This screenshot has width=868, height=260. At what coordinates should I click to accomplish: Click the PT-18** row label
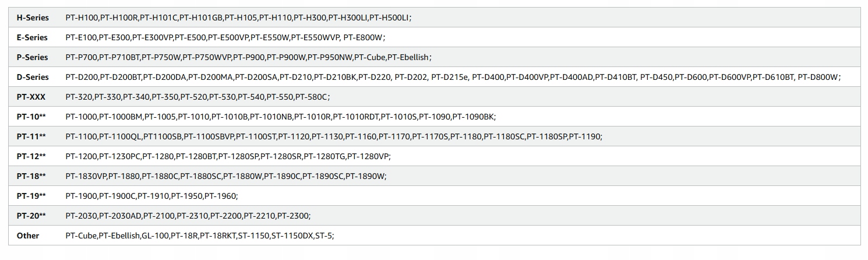[x=31, y=176]
